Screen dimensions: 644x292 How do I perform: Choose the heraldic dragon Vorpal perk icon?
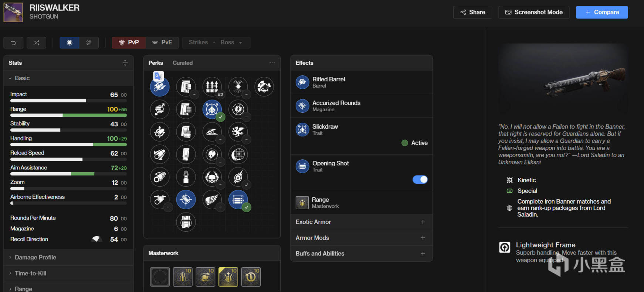tap(238, 132)
